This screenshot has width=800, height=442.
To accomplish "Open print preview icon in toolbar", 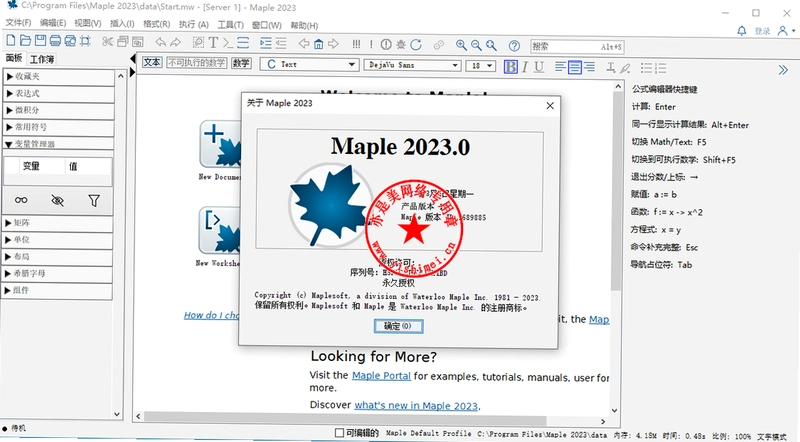I will point(70,41).
